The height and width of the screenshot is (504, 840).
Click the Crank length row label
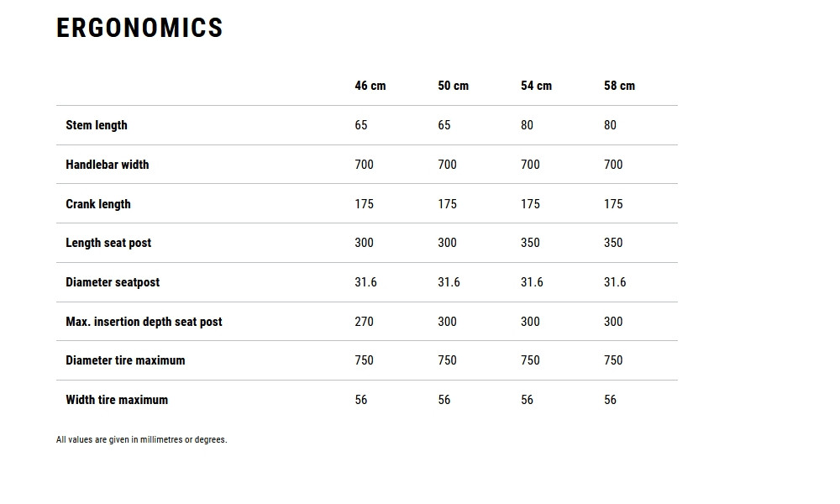[98, 204]
